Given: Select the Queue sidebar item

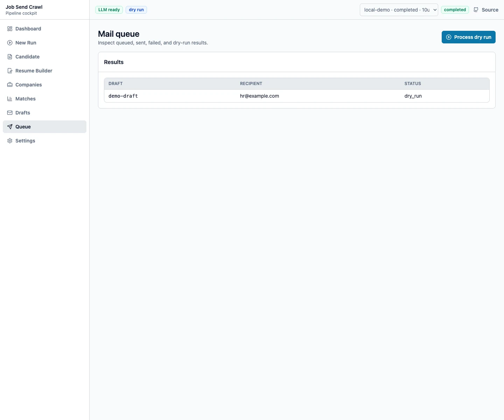Looking at the screenshot, I should 44,127.
